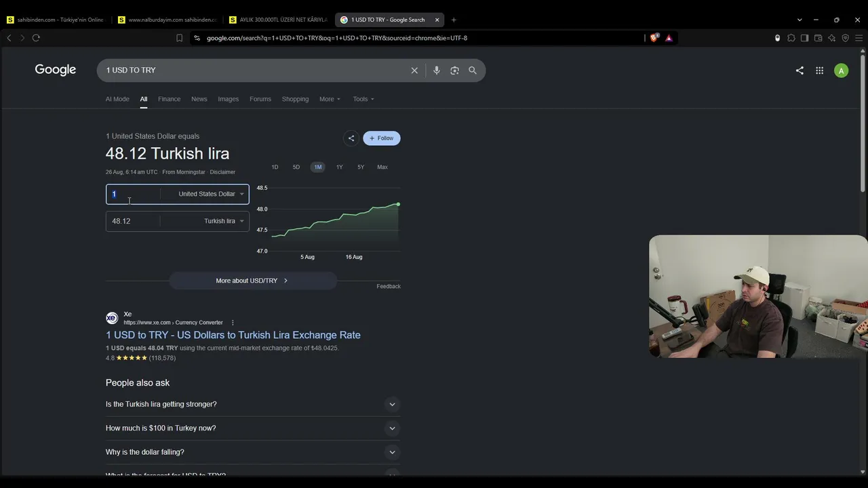Focus the Turkish lira amount field
868x488 pixels.
coord(134,221)
